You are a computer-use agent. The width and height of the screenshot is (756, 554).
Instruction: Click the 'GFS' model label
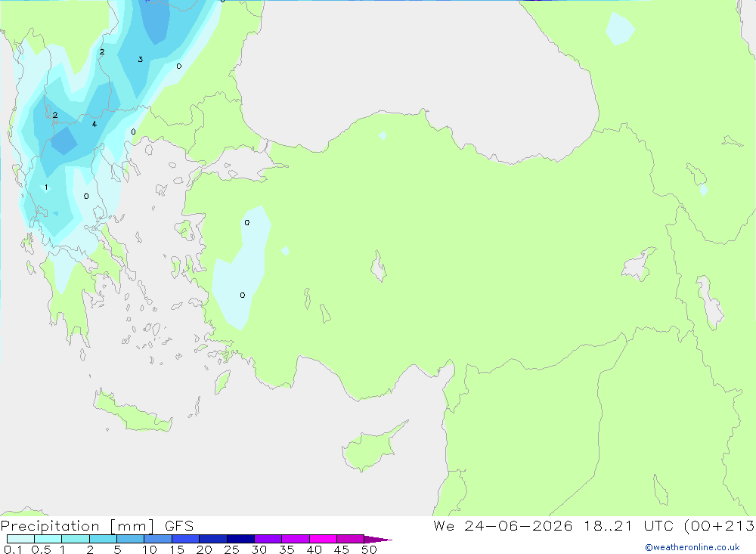(179, 526)
